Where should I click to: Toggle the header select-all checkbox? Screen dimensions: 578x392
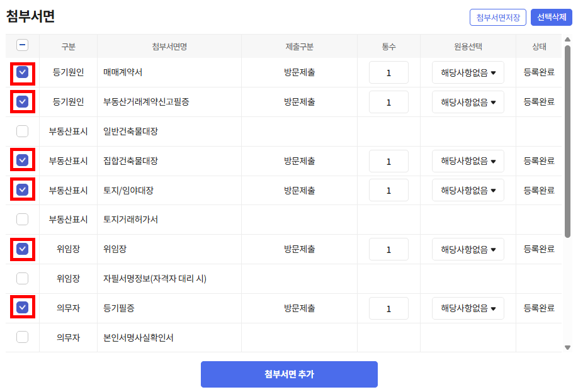[22, 45]
